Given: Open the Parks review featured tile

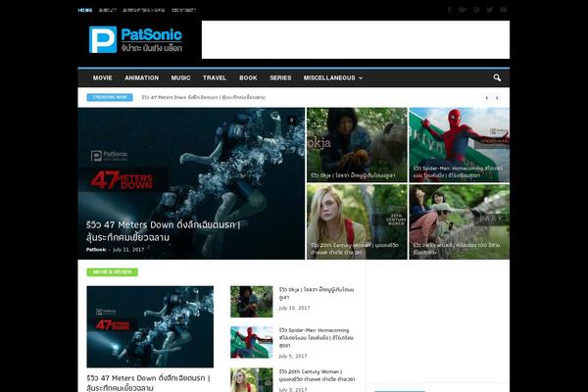Looking at the screenshot, I should 459,221.
